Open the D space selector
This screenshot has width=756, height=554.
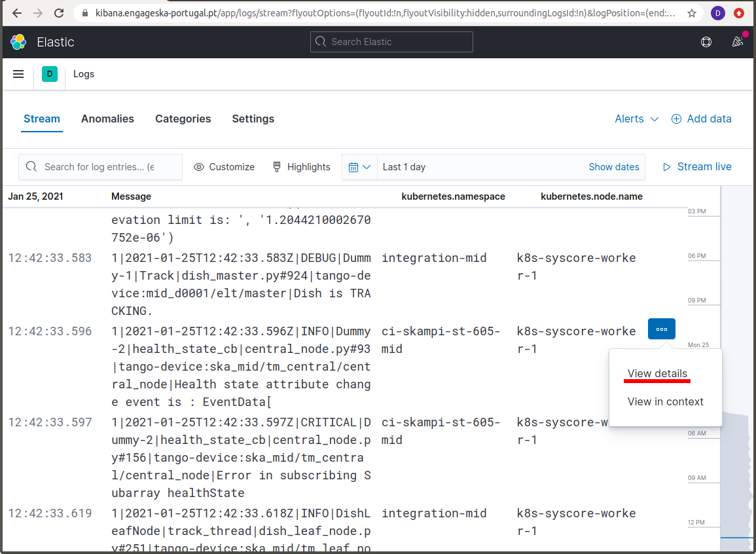pyautogui.click(x=50, y=74)
